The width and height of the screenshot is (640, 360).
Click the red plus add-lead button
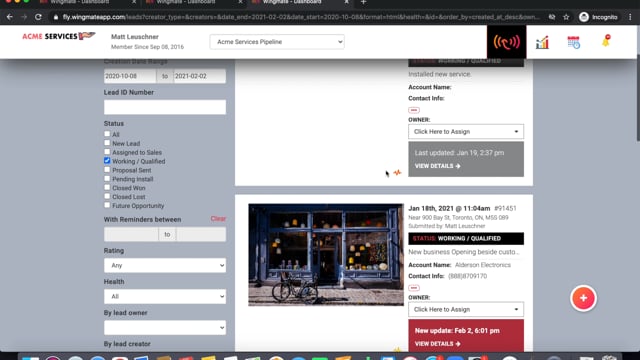pos(583,298)
